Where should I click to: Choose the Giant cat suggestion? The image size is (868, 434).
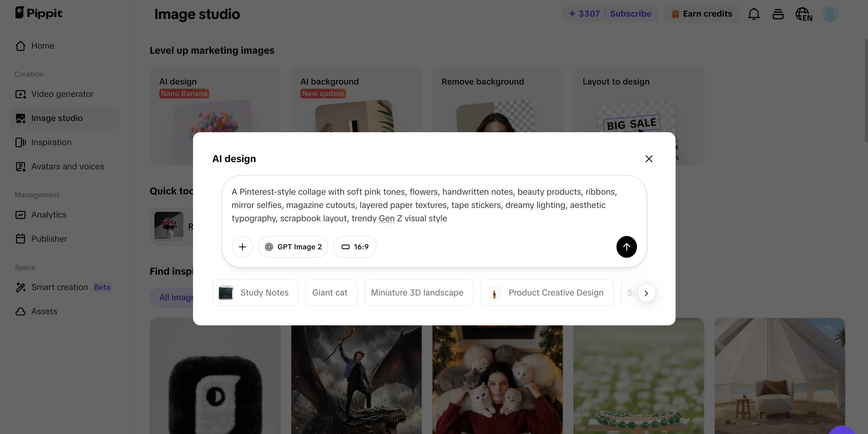(331, 293)
